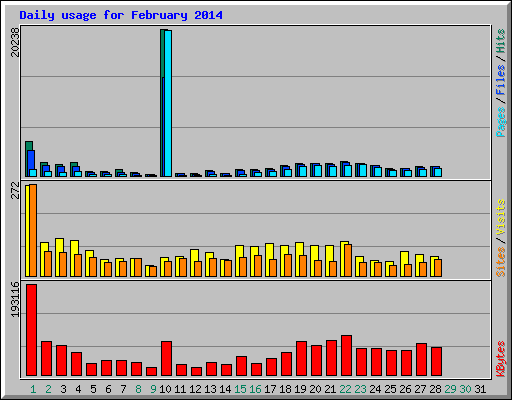
Task: Select the blue Files bar for day 1
Action: pos(31,160)
